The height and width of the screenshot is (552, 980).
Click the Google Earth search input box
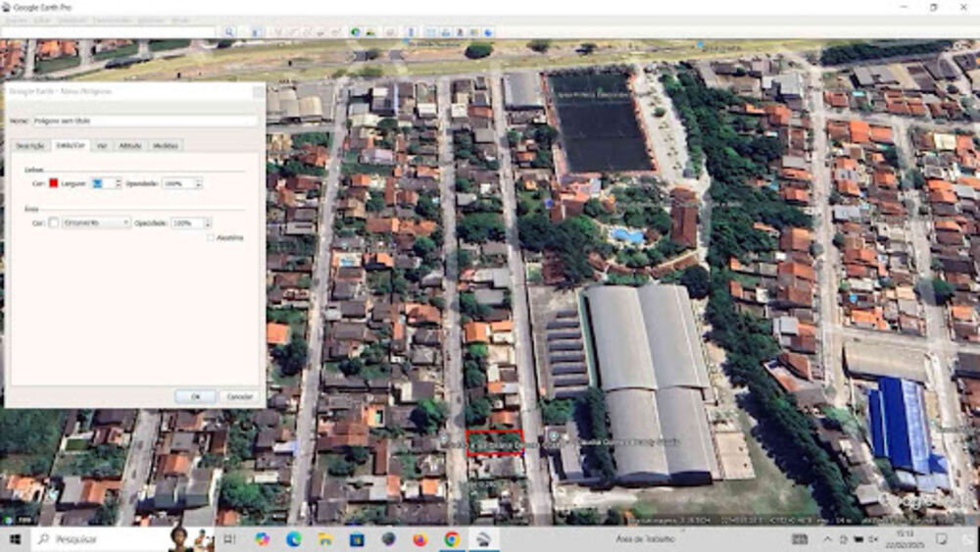tap(108, 32)
